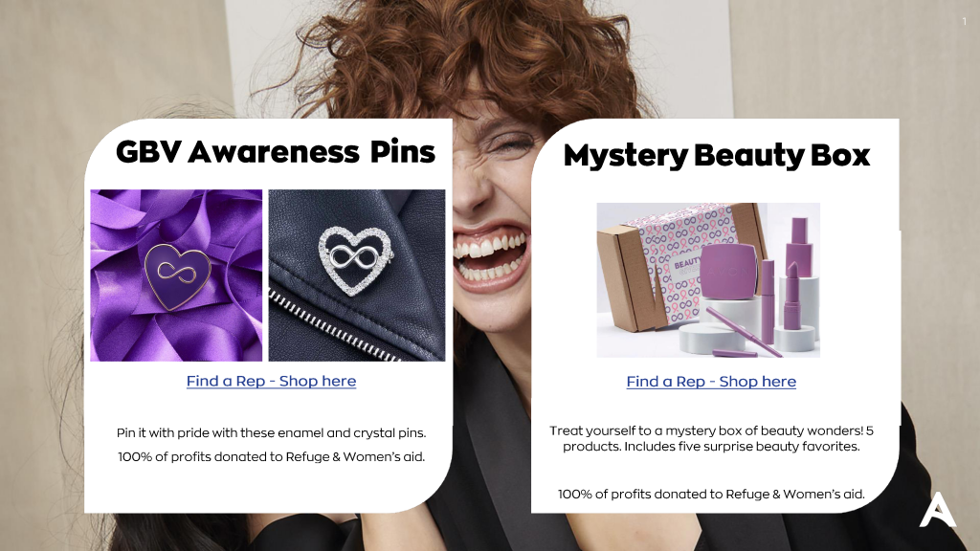The image size is (980, 551).
Task: Open the Find a Rep link under Mystery Beauty Box
Action: (x=711, y=382)
